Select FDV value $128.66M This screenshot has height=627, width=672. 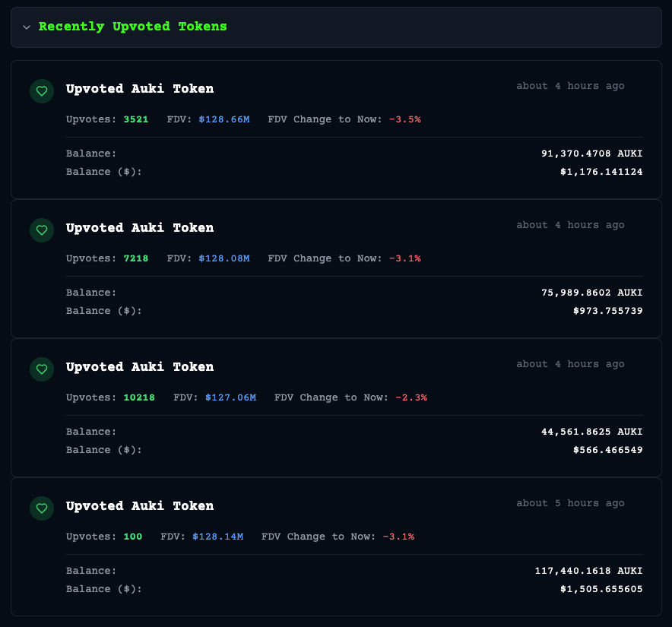pyautogui.click(x=224, y=119)
